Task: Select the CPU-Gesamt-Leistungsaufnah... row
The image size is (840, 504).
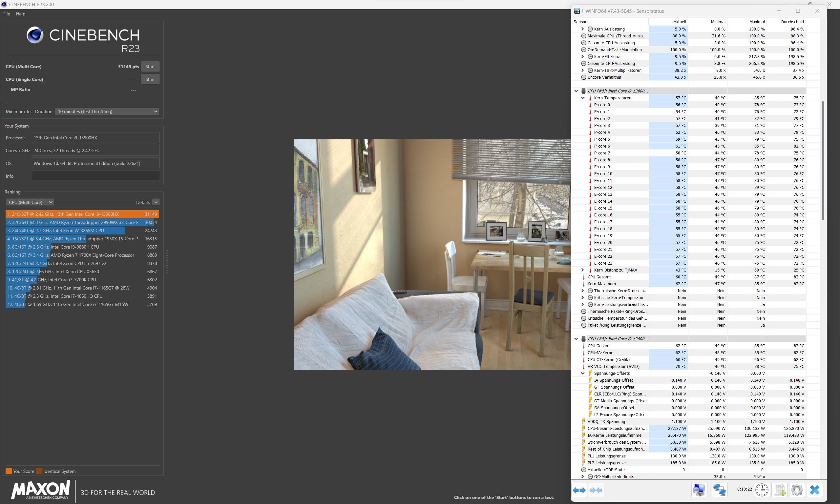Action: point(689,428)
